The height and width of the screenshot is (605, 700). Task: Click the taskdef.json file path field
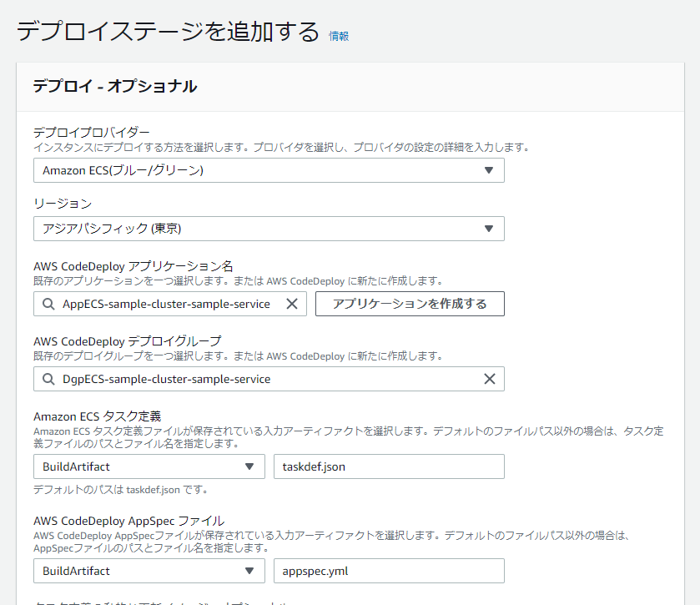coord(389,466)
